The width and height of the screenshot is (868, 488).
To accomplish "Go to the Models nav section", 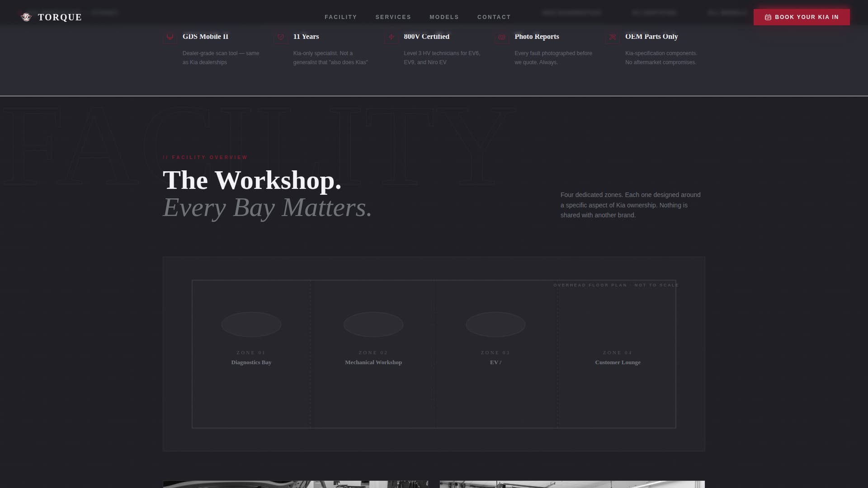I will pos(444,17).
